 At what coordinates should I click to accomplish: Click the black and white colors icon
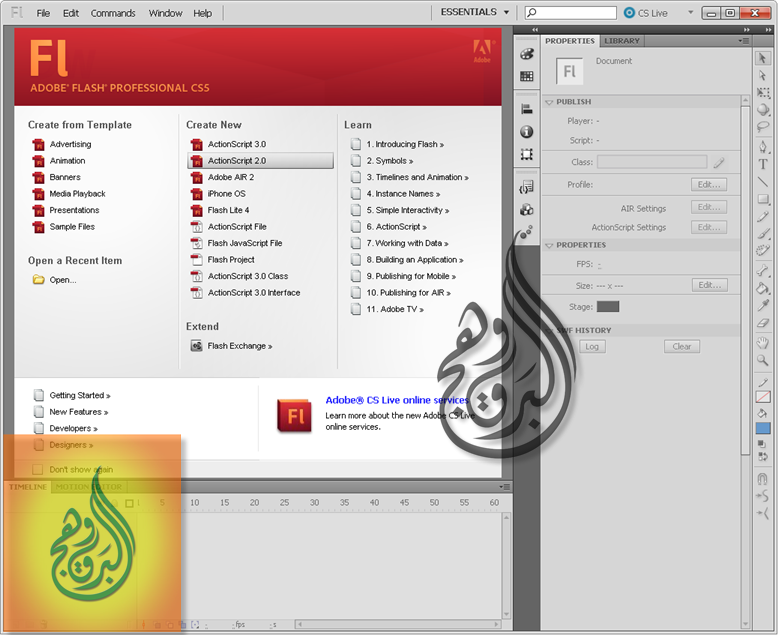762,444
